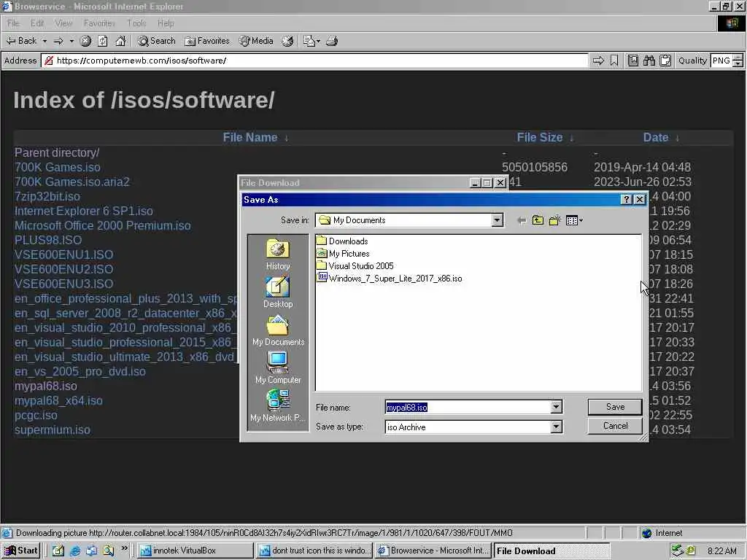Open the Edit menu
Viewport: 747px width, 560px height.
tap(36, 23)
